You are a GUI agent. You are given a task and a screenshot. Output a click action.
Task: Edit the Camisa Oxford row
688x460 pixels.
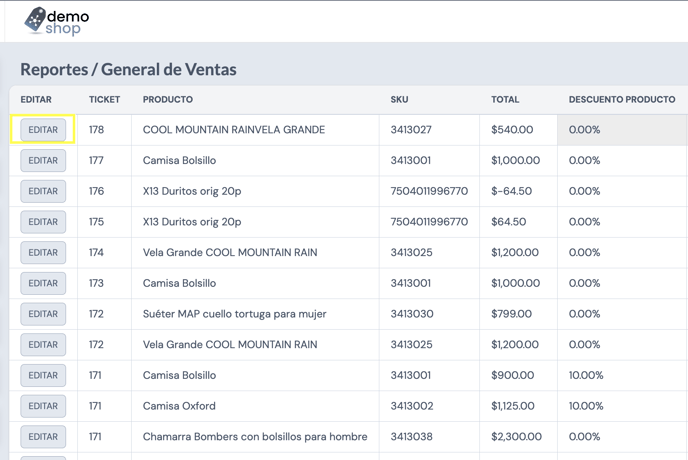pyautogui.click(x=43, y=406)
